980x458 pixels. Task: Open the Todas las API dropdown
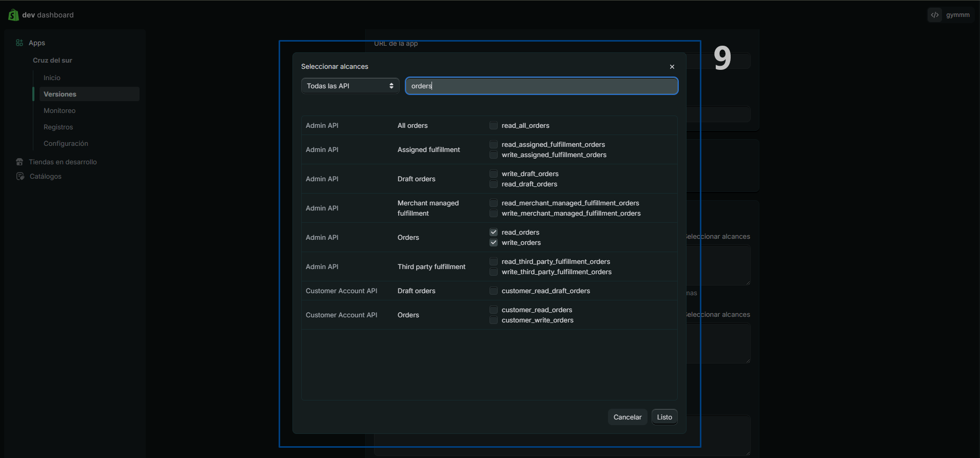[350, 86]
